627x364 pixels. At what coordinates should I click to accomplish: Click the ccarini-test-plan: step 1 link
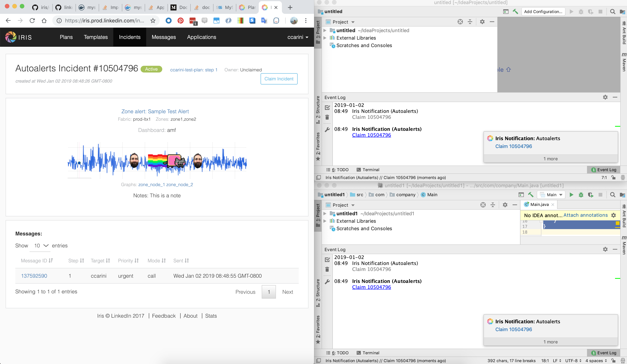pyautogui.click(x=193, y=70)
